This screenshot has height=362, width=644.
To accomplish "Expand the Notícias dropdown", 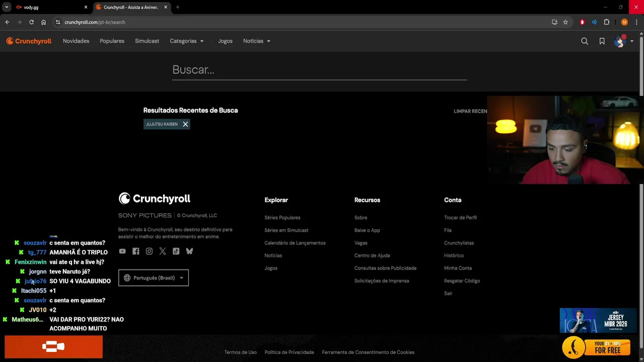I will click(x=257, y=41).
